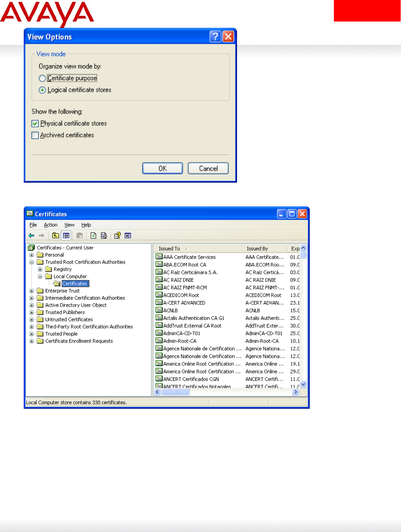Screen dimensions: 401x532
Task: Click the partly hidden Exp column header
Action: coord(293,248)
